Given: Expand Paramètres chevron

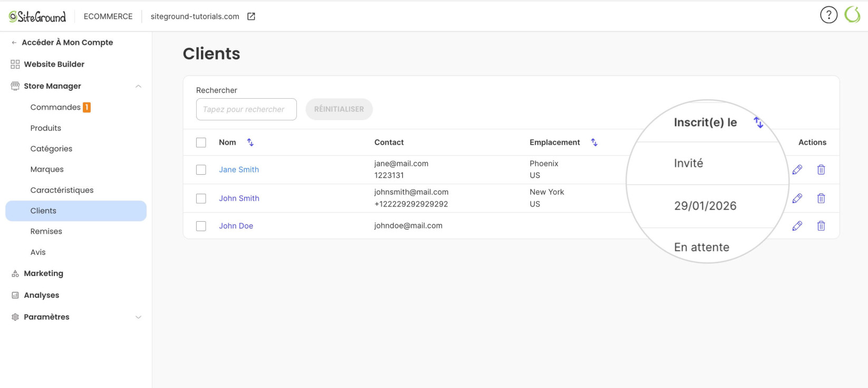Looking at the screenshot, I should click(x=138, y=317).
